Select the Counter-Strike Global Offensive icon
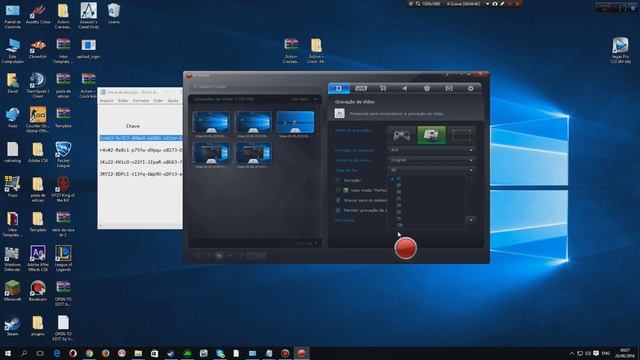Viewport: 640px width, 360px height. coord(38,120)
